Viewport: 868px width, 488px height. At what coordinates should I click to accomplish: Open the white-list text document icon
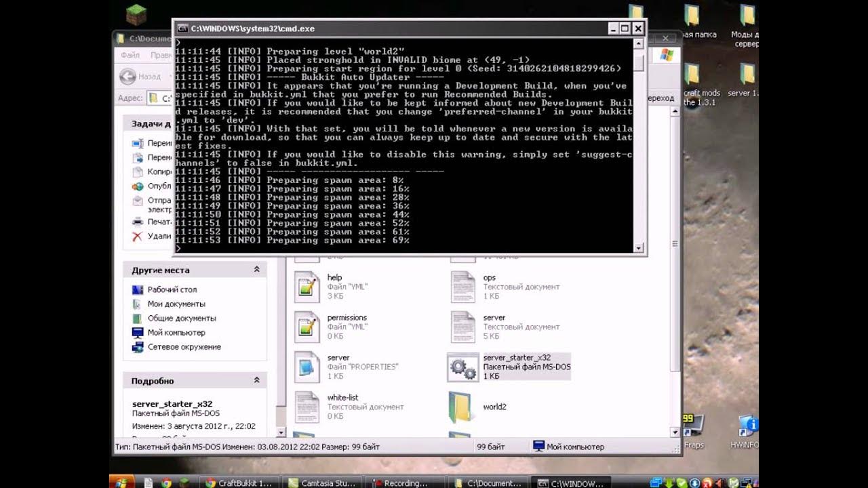coord(307,407)
